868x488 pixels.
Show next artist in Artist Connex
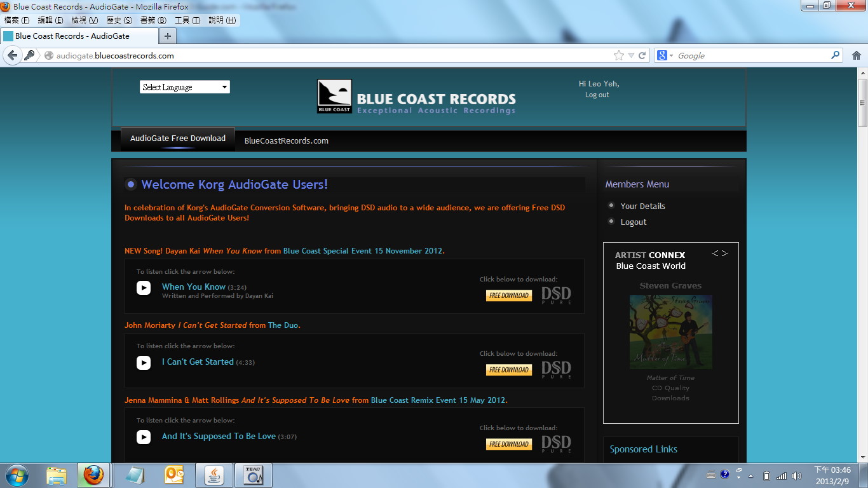pyautogui.click(x=724, y=253)
